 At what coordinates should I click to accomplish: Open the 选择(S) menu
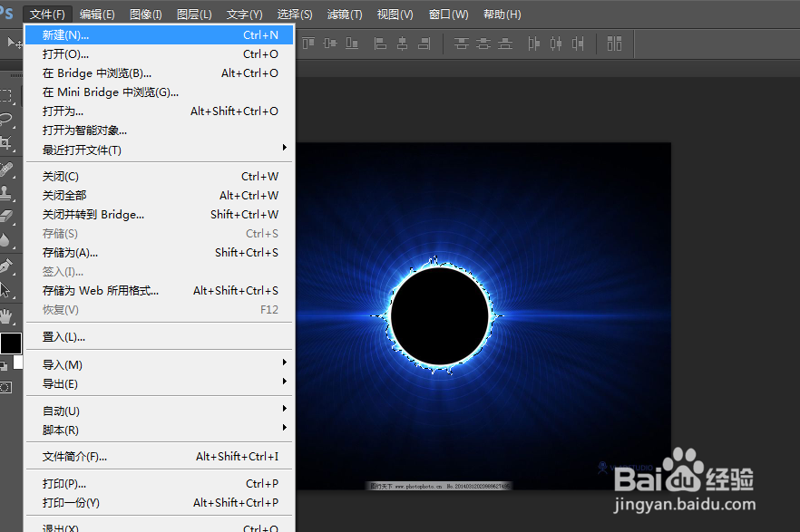(x=295, y=15)
